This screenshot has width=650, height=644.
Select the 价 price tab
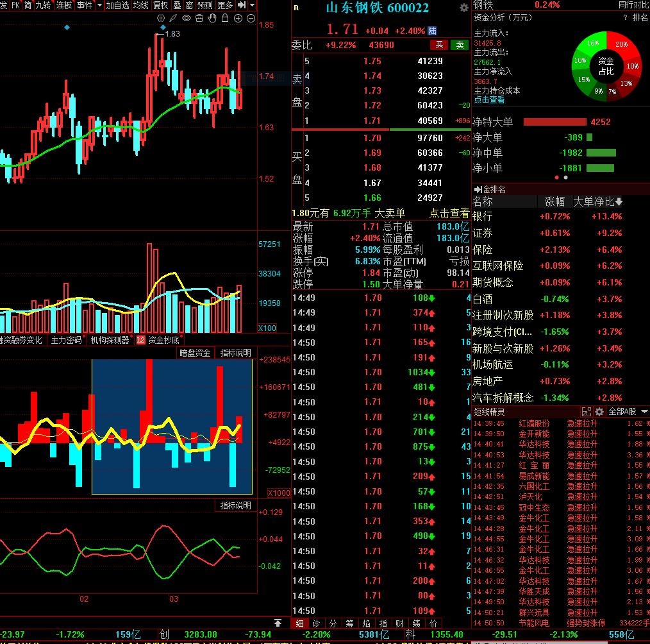433,623
